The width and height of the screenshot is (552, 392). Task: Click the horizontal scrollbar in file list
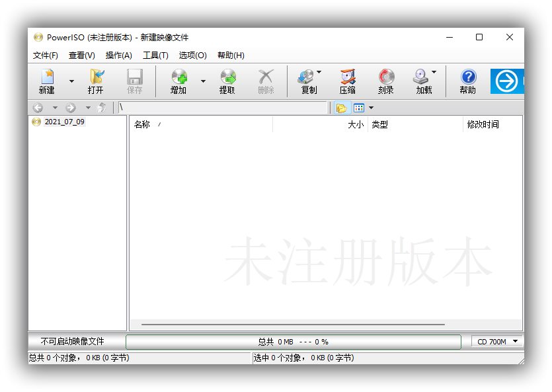(x=293, y=325)
